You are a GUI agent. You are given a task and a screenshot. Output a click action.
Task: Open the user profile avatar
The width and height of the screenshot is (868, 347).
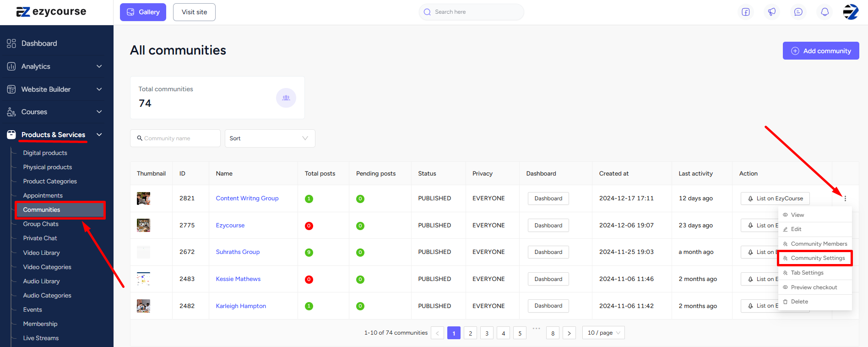click(x=851, y=12)
